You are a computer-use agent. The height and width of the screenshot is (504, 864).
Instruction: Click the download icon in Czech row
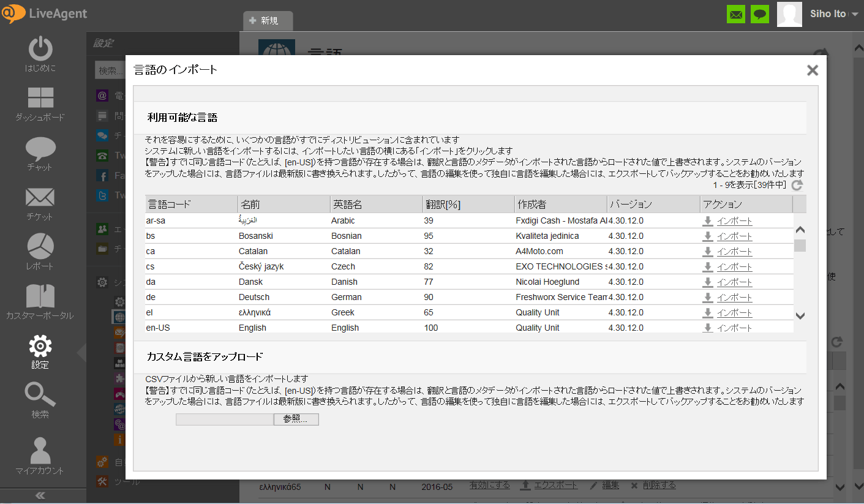pyautogui.click(x=708, y=267)
